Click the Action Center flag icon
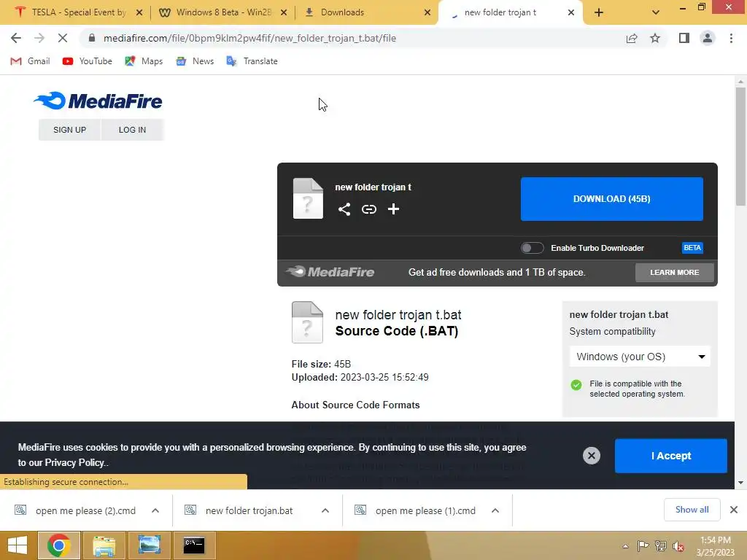Viewport: 747px width, 560px height. coord(643,546)
